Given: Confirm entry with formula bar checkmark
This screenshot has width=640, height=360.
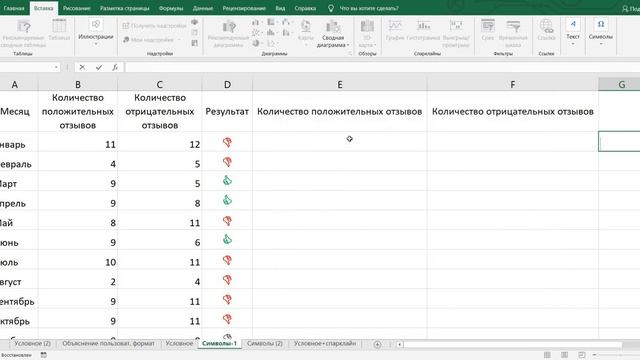Looking at the screenshot, I should [99, 67].
